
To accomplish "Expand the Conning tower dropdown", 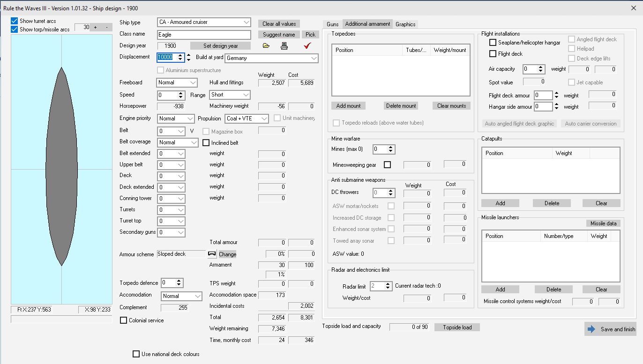I will (171, 199).
